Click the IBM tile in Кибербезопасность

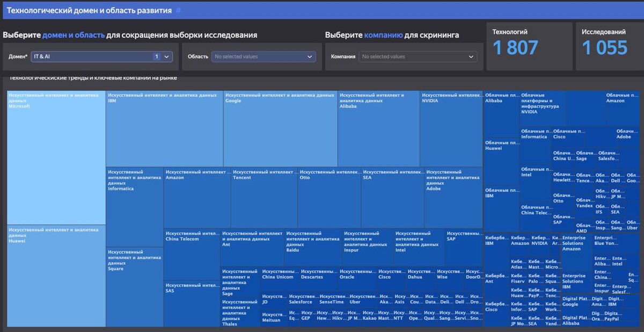(x=496, y=252)
